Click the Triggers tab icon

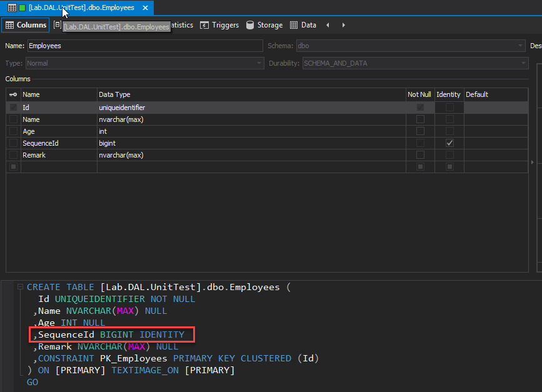(x=204, y=25)
